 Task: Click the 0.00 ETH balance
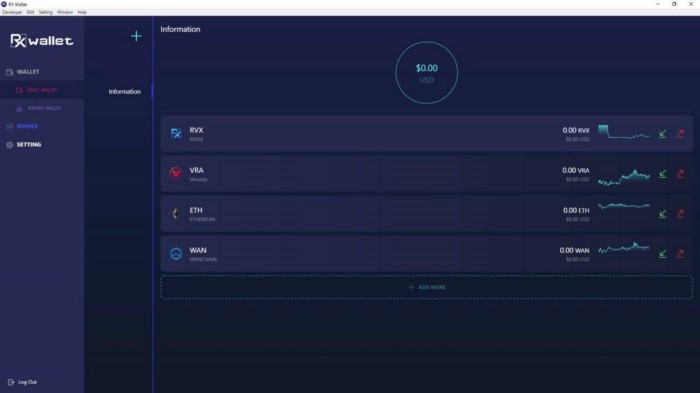pyautogui.click(x=576, y=210)
